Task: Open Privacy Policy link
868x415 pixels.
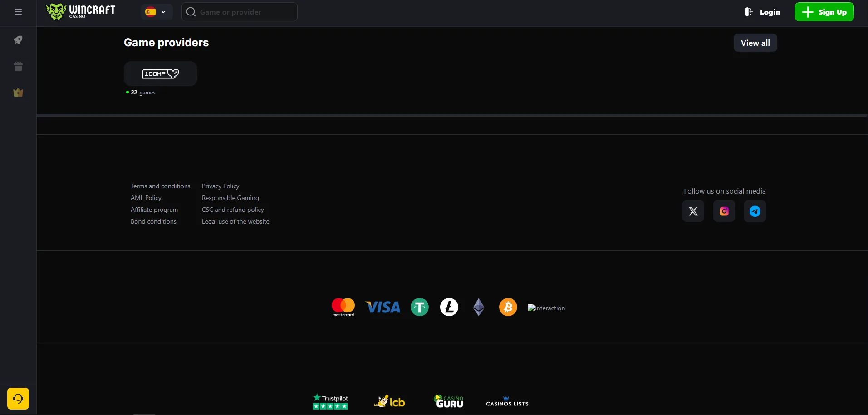Action: 221,186
